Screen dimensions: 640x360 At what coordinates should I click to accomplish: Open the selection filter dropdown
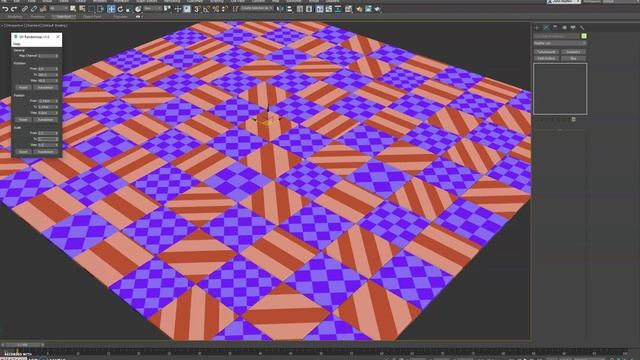(x=59, y=9)
